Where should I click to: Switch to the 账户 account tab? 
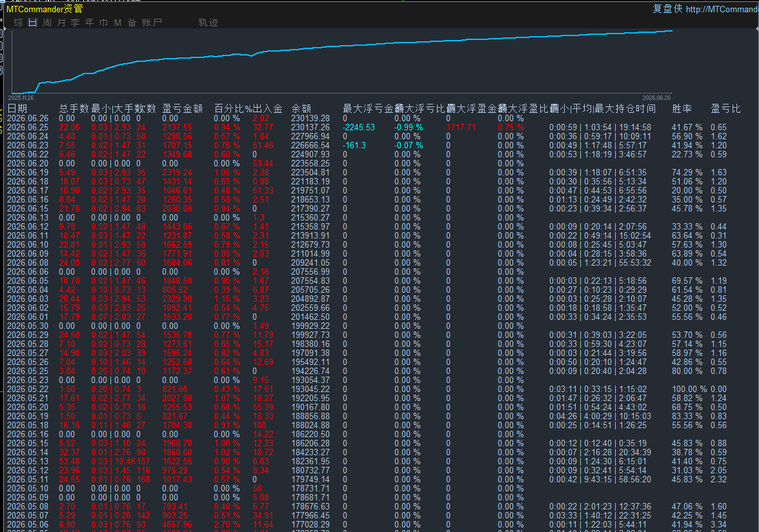pyautogui.click(x=152, y=23)
